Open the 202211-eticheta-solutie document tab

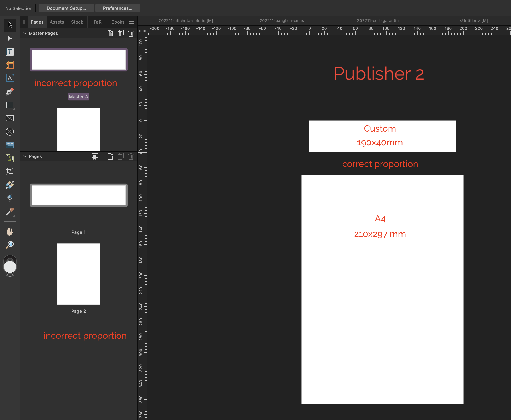click(x=186, y=21)
